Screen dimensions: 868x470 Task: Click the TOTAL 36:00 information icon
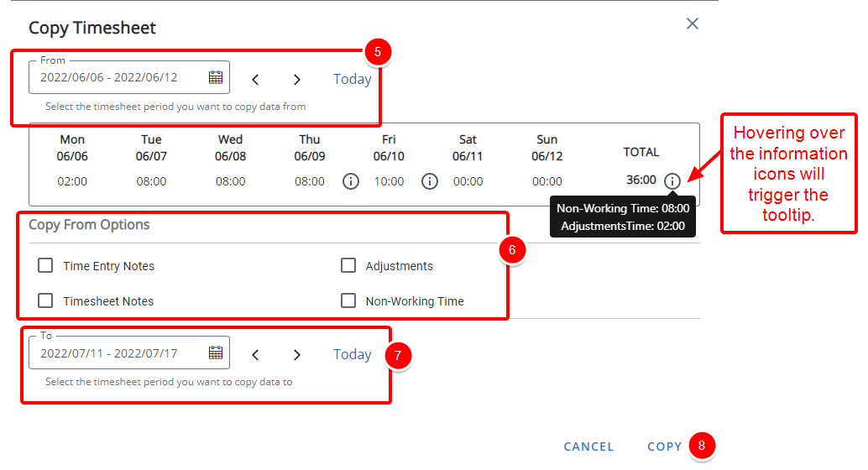coord(672,181)
